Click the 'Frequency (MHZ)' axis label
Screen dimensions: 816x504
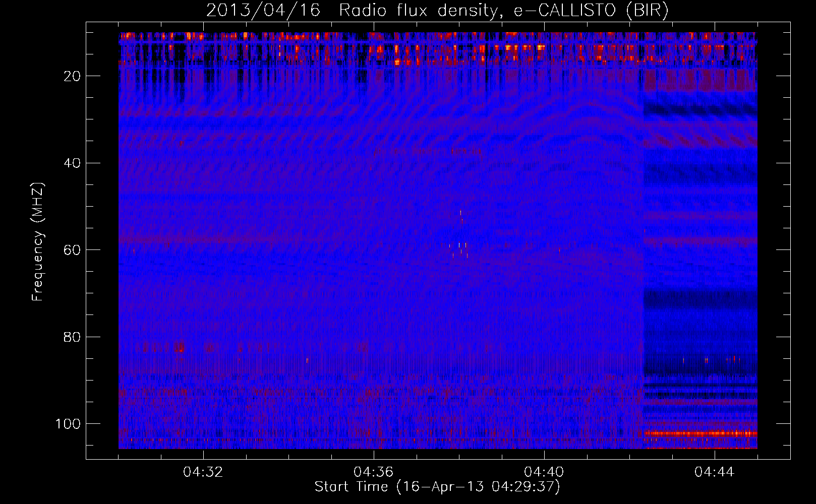[38, 241]
